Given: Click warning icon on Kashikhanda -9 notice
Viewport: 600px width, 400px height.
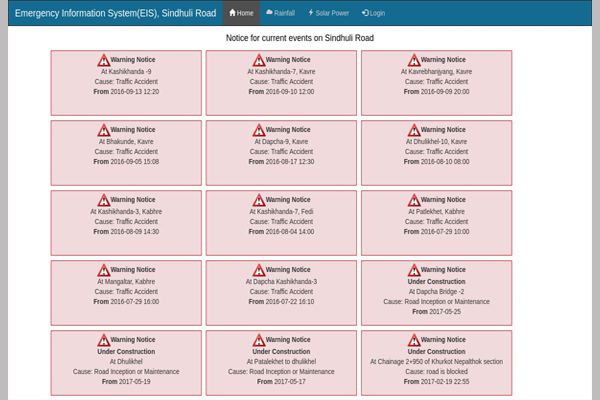Looking at the screenshot, I should 103,60.
